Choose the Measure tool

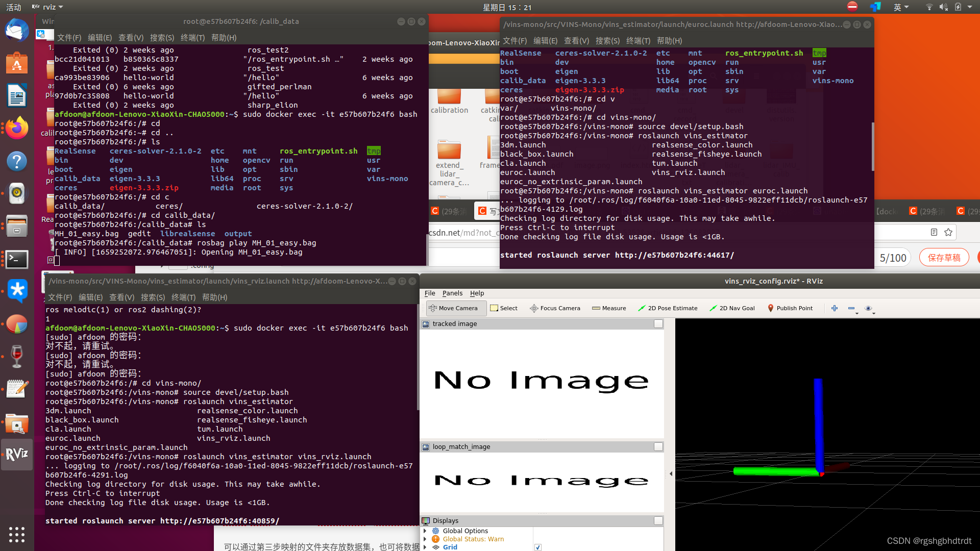pos(609,308)
